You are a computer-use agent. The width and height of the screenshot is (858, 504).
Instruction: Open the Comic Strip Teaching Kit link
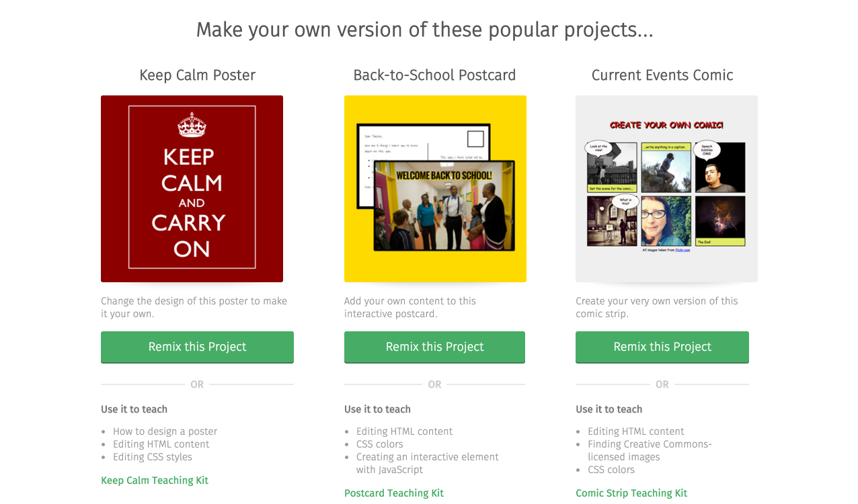pyautogui.click(x=631, y=493)
